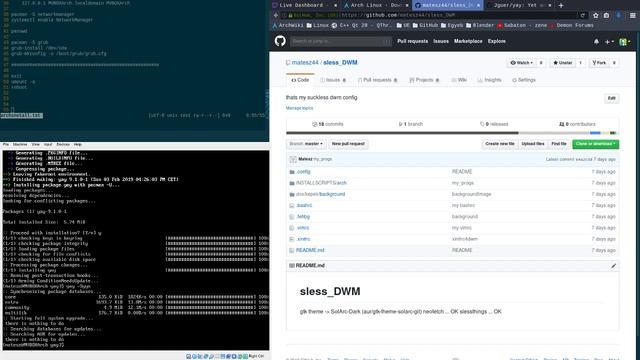Open the INSTALLSCRIPTS/arch folder
The width and height of the screenshot is (640, 360).
click(x=321, y=183)
